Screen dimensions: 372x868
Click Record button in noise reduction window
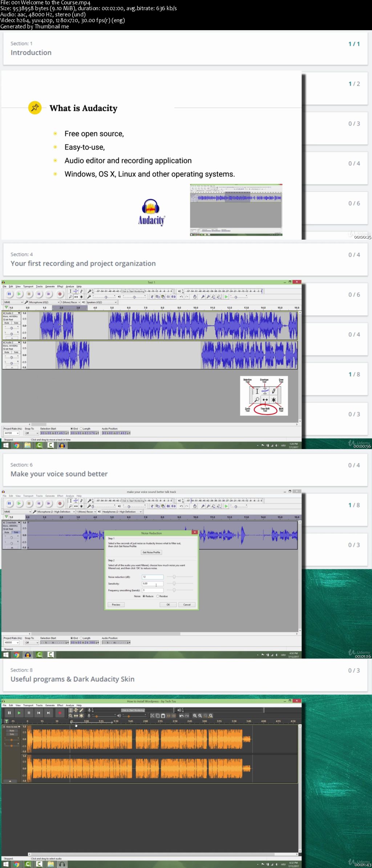coord(60,503)
